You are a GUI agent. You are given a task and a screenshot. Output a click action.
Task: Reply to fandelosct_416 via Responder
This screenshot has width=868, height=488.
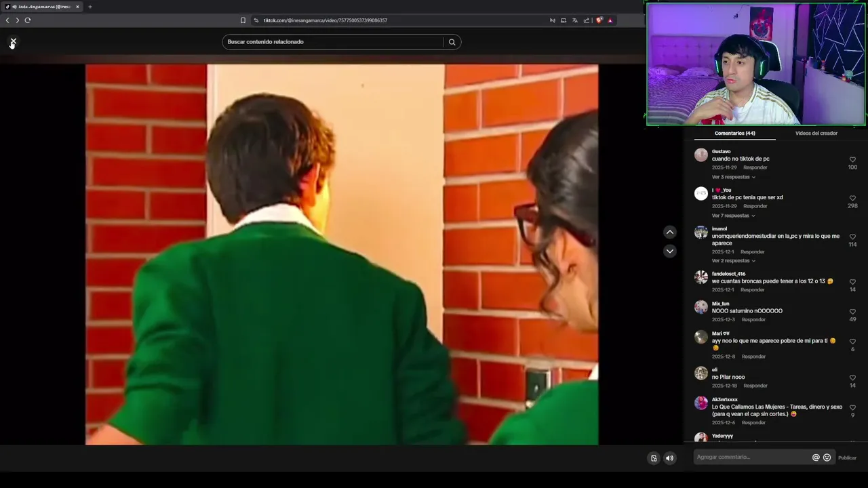click(752, 289)
